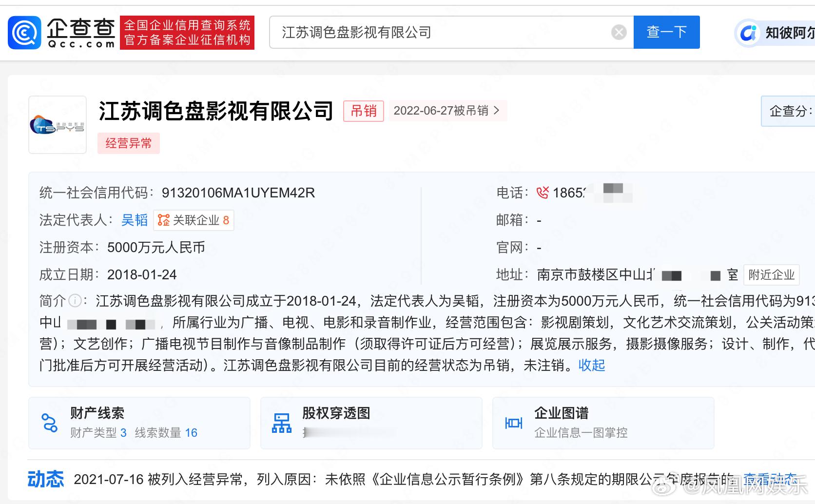Screen dimensions: 815x504
Task: Click the company title 江苏调色盘影视有限公司
Action: point(216,111)
